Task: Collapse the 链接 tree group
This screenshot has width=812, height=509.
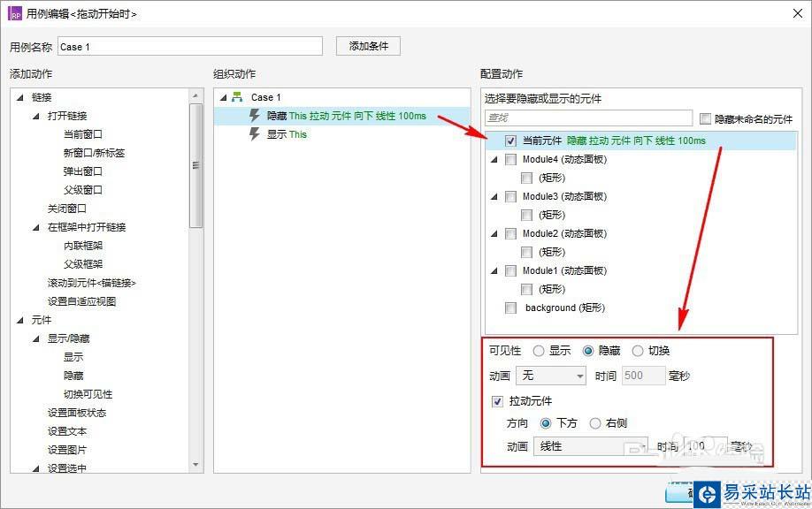Action: [x=20, y=97]
